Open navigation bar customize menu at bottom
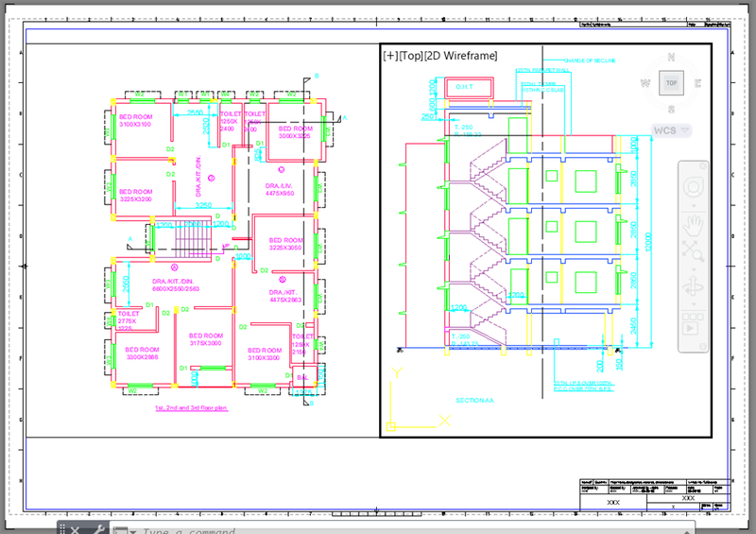This screenshot has width=756, height=534. [x=702, y=346]
